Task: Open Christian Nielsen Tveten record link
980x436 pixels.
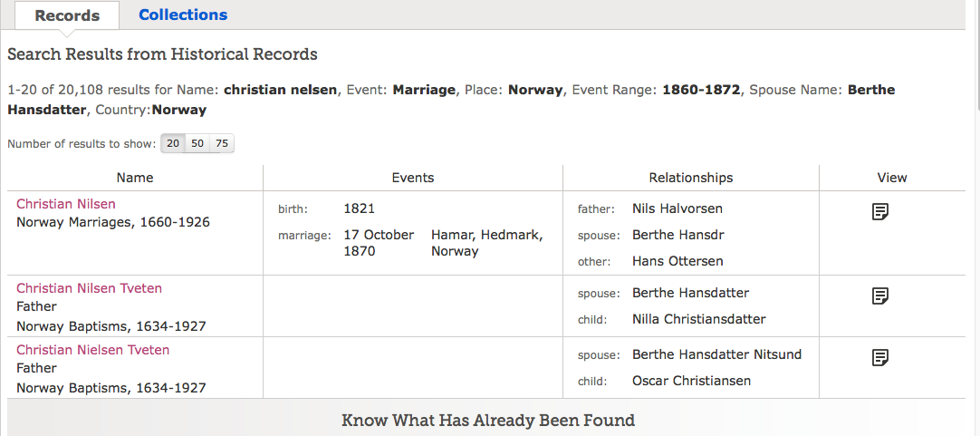Action: point(92,350)
